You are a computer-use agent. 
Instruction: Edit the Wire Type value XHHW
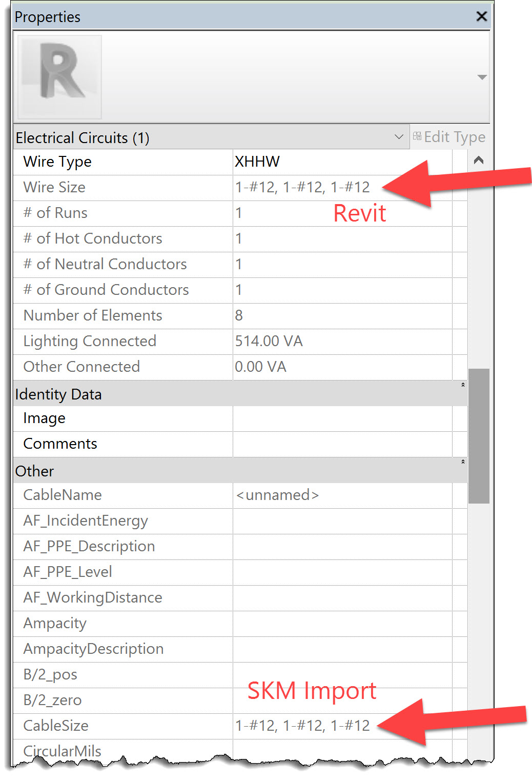click(308, 162)
